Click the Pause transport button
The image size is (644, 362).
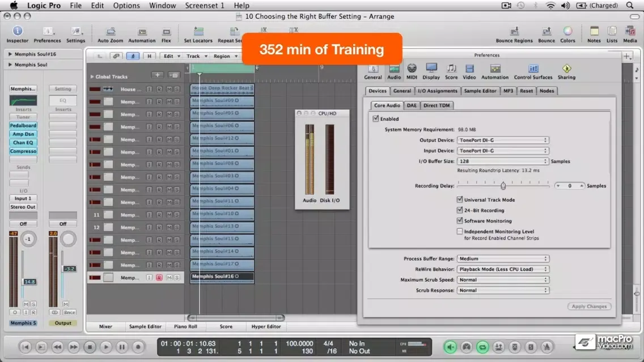[x=122, y=347]
